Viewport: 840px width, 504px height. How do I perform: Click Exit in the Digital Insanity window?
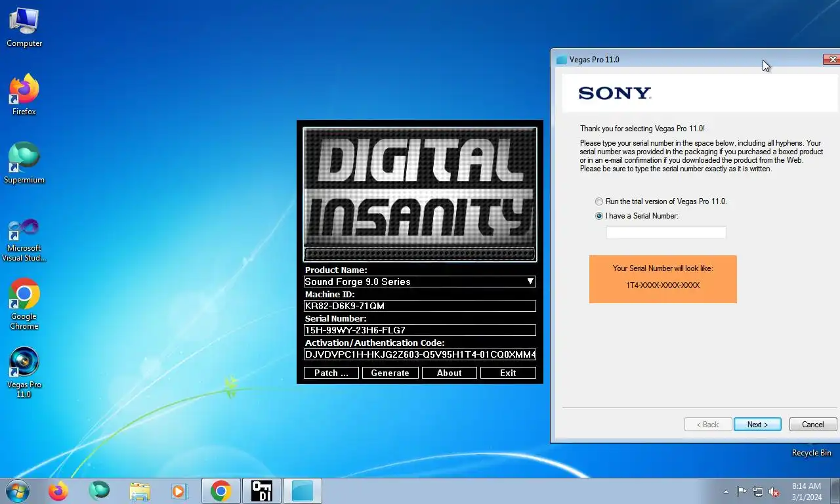point(508,373)
